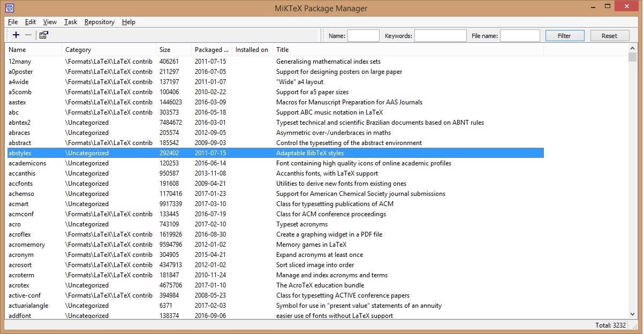
Task: Click 'Total: 3232' in status bar
Action: point(610,325)
